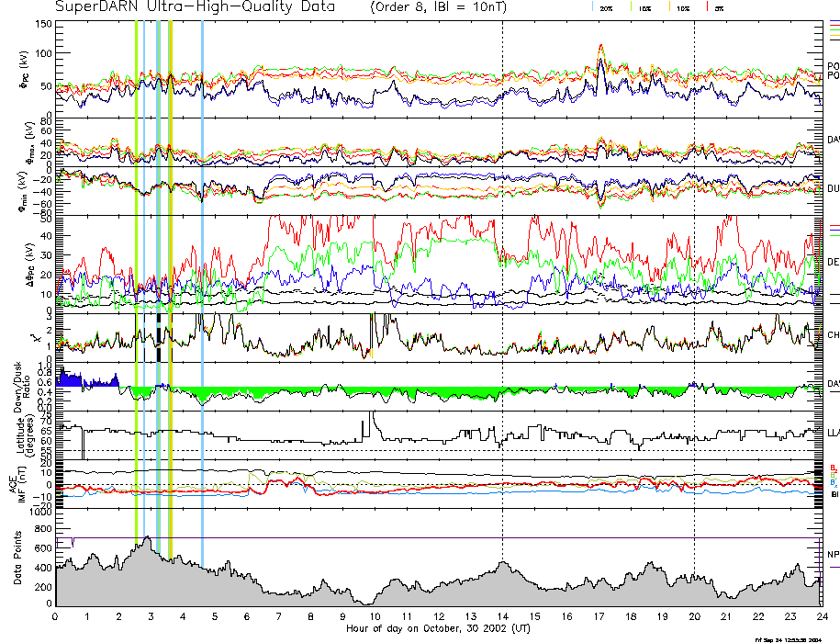Select the title 'SuperDARN Ultra-High-Quality Data'
840x643 pixels.
pos(195,7)
